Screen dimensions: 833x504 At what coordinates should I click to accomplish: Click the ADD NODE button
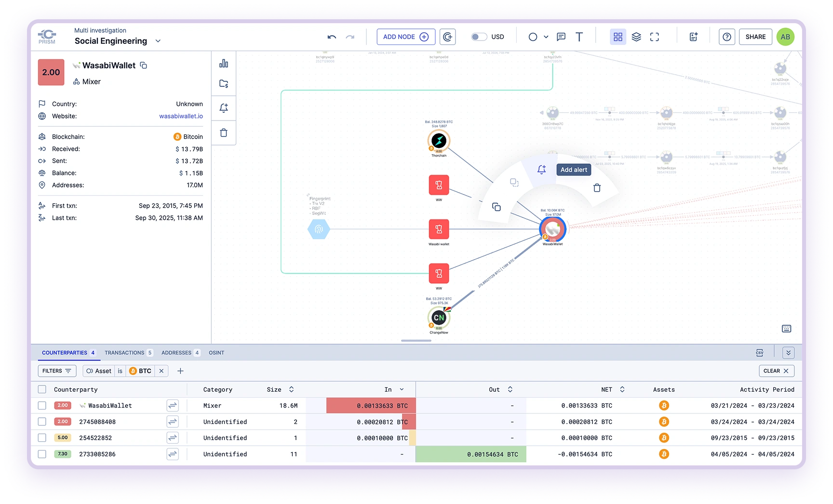click(405, 37)
